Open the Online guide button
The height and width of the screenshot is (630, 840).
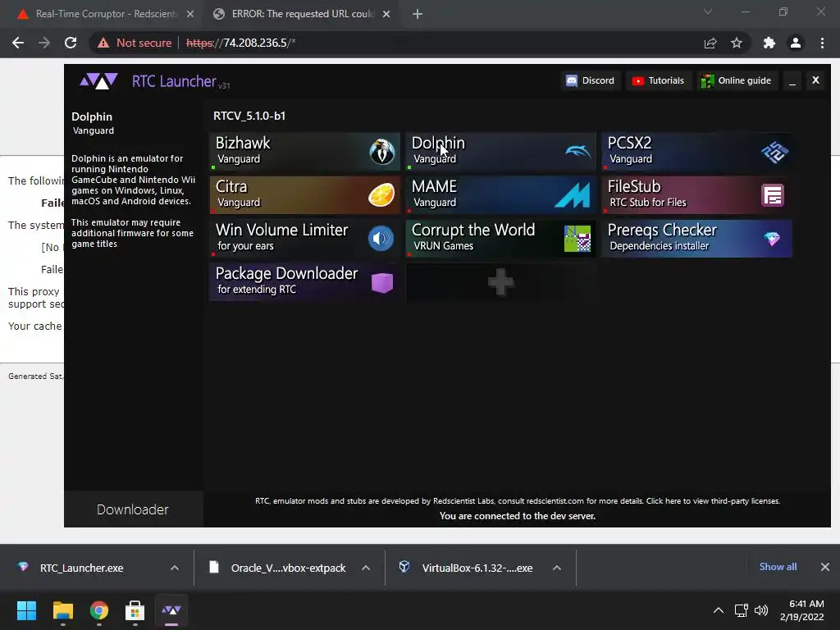(737, 80)
